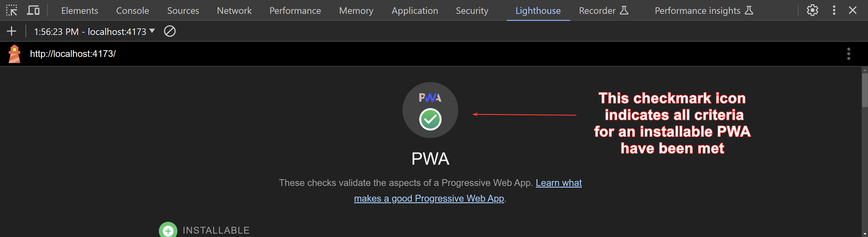Expand the INSTALLABLE audit group
The height and width of the screenshot is (237, 868).
click(x=204, y=230)
